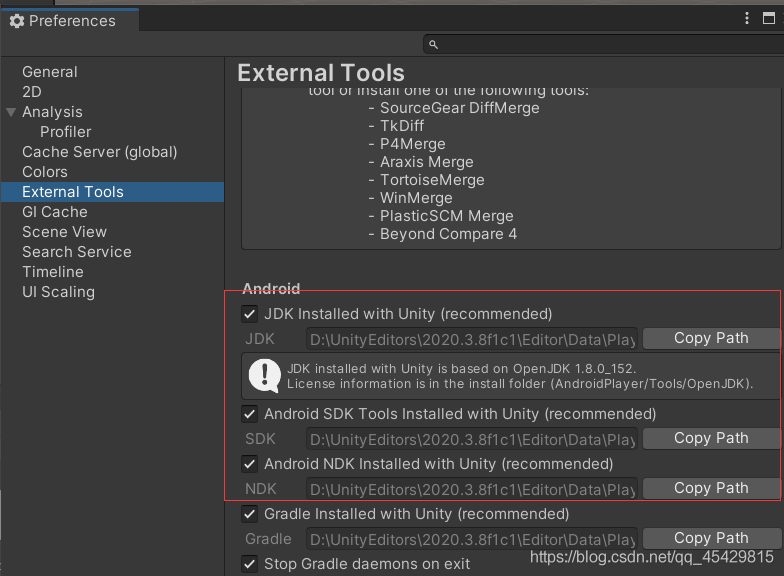The image size is (784, 576).
Task: Copy the Gradle path
Action: pyautogui.click(x=711, y=538)
